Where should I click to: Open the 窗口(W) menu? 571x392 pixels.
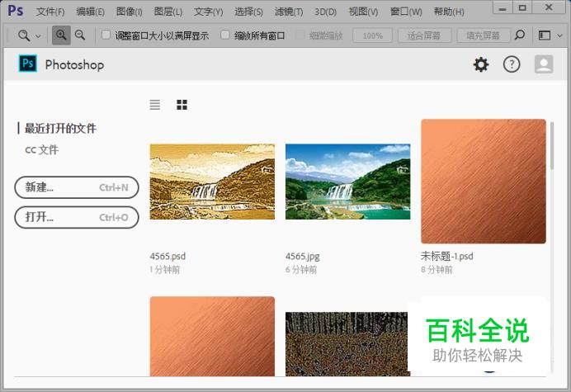click(406, 12)
